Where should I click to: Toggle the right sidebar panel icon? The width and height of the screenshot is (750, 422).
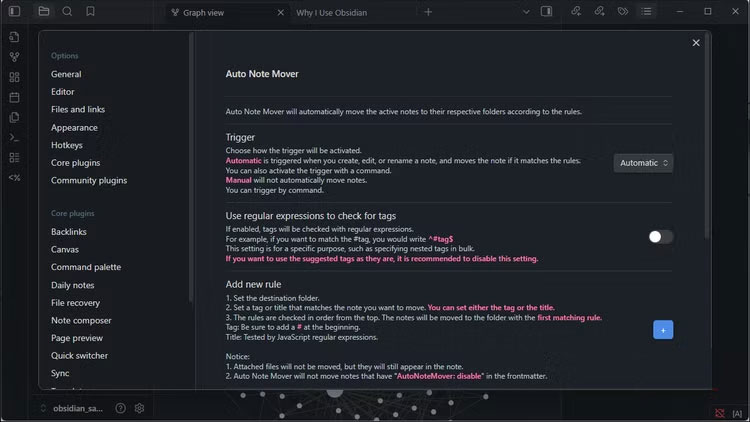tap(546, 11)
